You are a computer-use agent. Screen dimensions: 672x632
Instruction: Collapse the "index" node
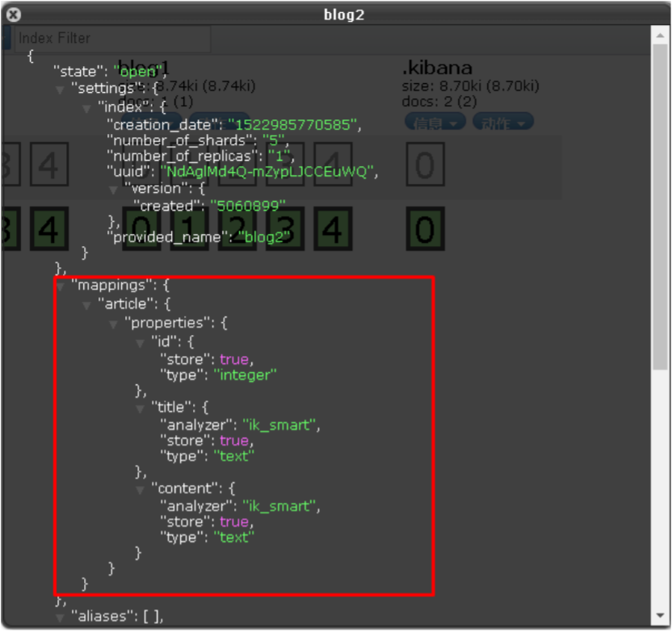point(86,108)
